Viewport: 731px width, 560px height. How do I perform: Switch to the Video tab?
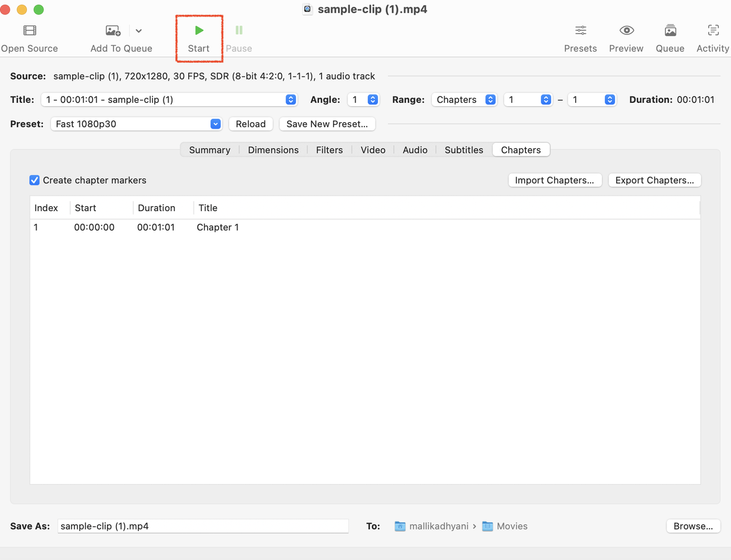pos(372,150)
